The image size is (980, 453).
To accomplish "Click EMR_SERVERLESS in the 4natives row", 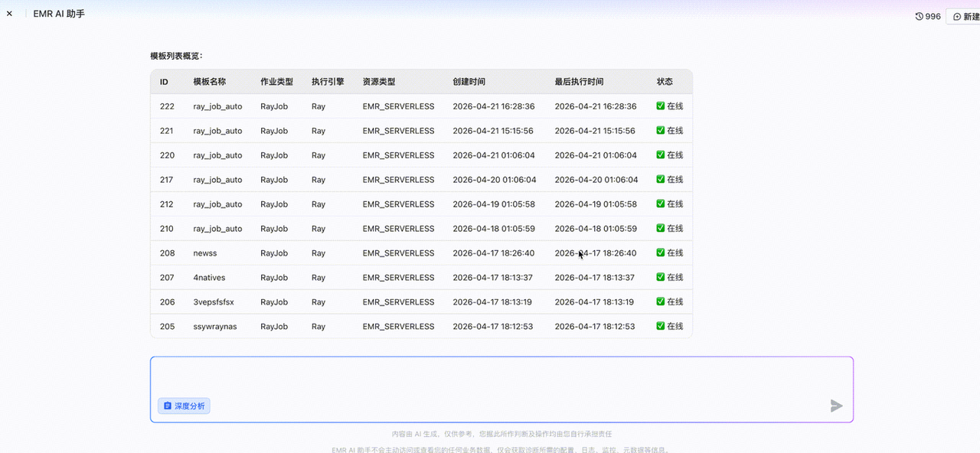I will tap(398, 278).
